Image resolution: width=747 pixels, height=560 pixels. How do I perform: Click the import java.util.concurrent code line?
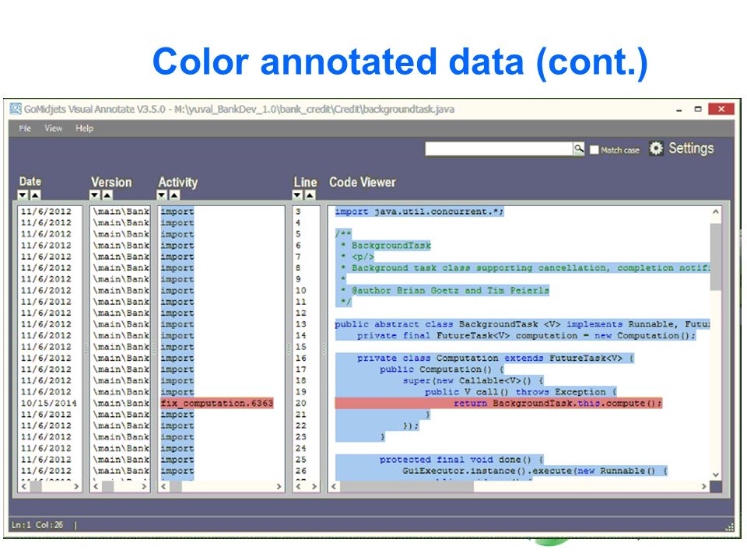coord(419,212)
